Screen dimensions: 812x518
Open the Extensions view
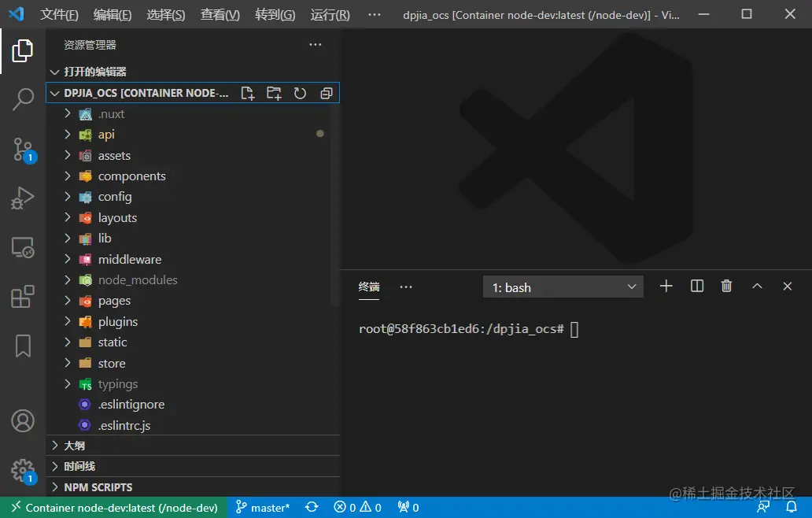click(22, 297)
